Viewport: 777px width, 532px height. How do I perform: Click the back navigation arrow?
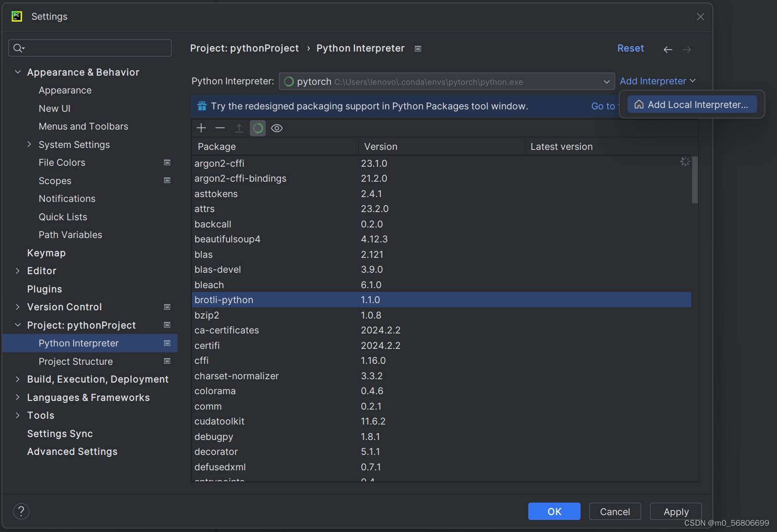[x=668, y=49]
